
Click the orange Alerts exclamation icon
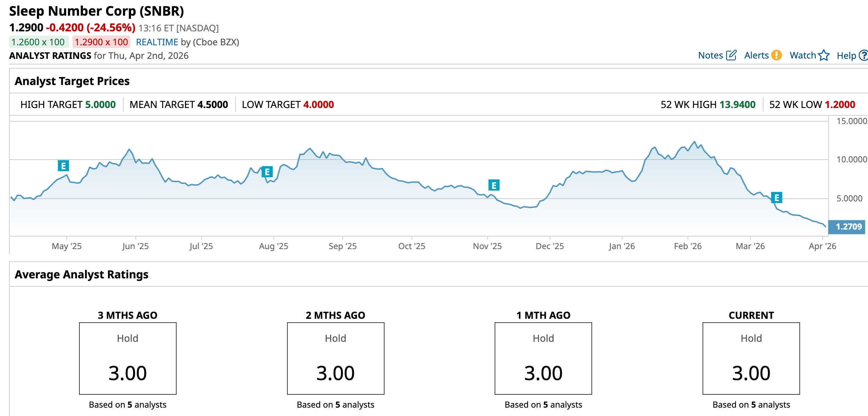coord(776,55)
